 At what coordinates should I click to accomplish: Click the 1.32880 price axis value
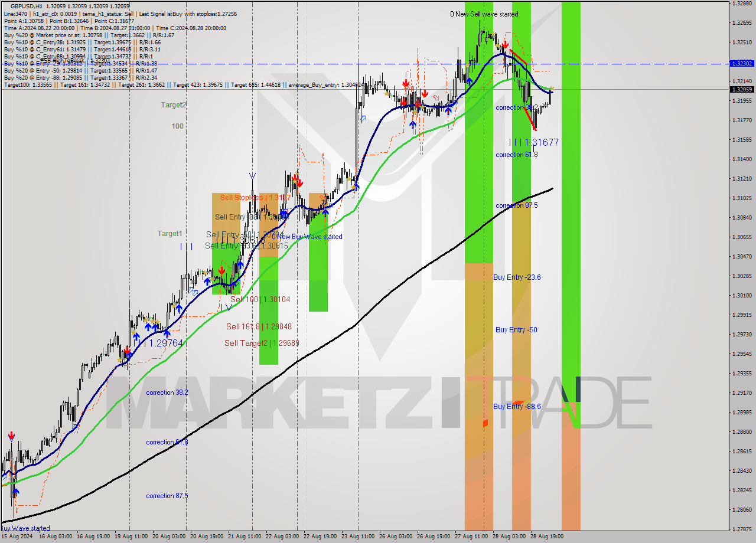click(x=741, y=4)
